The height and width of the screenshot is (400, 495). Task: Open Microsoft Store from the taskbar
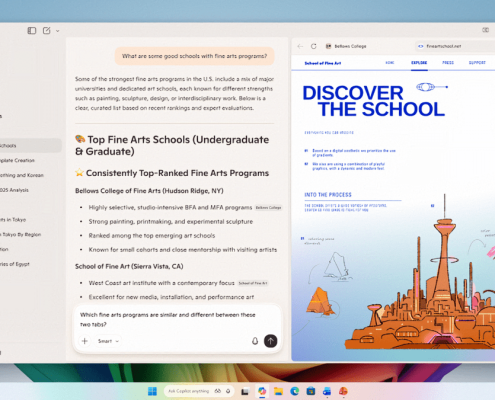(311, 391)
